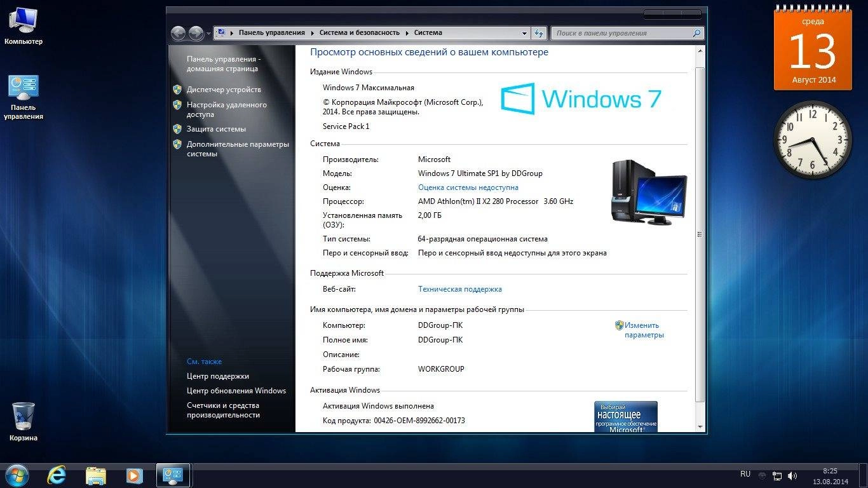
Task: Open Internet Explorer from the taskbar
Action: coord(56,475)
